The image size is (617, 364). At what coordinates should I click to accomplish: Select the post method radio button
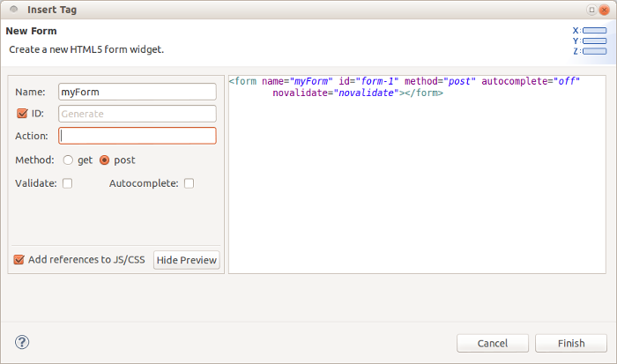(104, 160)
